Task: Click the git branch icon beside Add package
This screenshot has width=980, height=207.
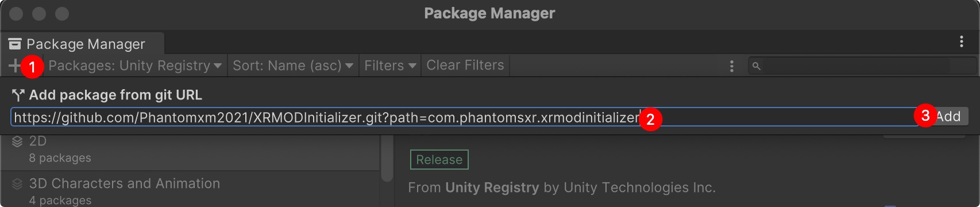Action: [x=18, y=95]
